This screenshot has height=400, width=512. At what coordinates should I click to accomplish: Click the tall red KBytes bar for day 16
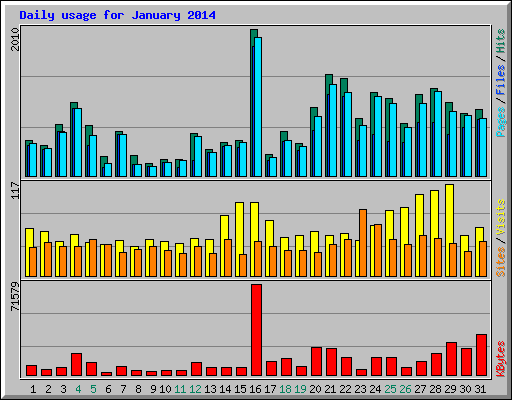[256, 330]
